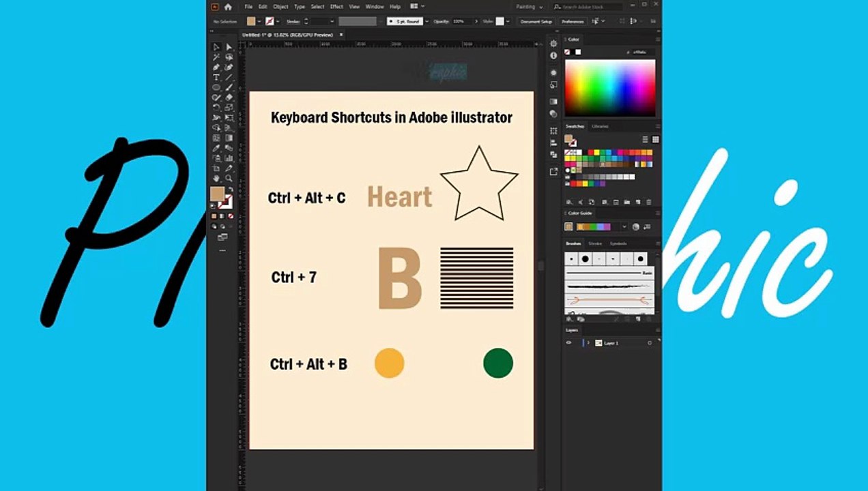The height and width of the screenshot is (491, 868).
Task: Open harmony rules dropdown in Color Guide
Action: pos(624,226)
